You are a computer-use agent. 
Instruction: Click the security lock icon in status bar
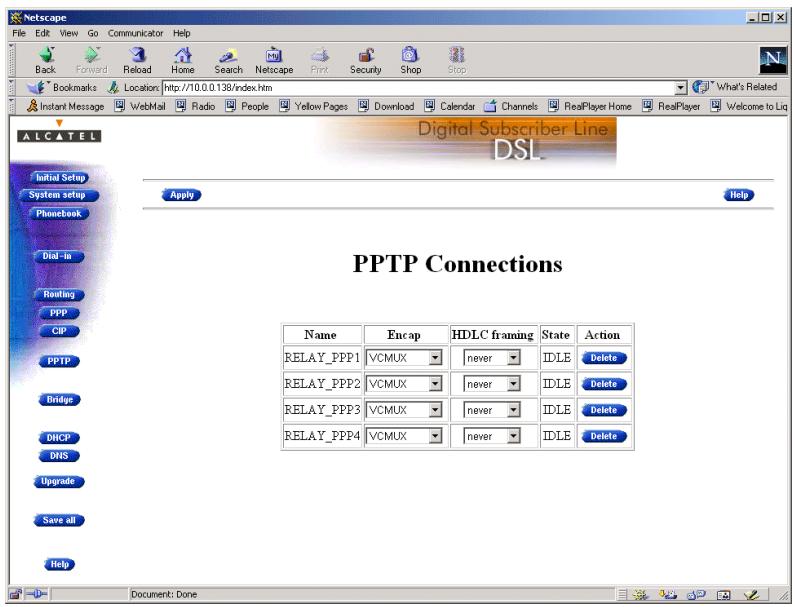(x=16, y=594)
